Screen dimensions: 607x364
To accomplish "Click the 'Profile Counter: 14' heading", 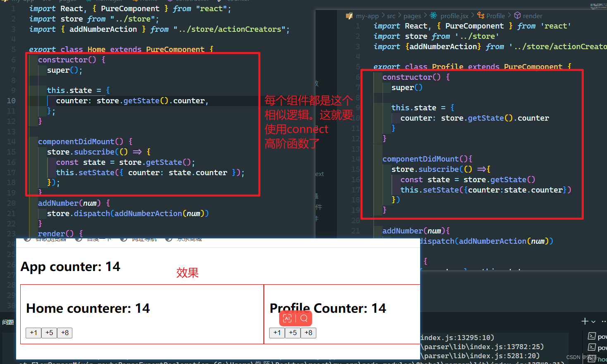I will pyautogui.click(x=328, y=308).
